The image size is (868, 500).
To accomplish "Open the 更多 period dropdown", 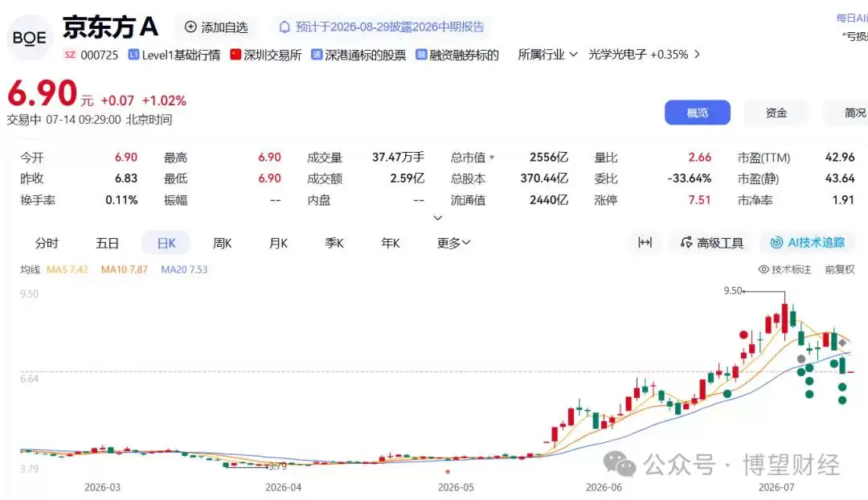I will click(x=453, y=243).
